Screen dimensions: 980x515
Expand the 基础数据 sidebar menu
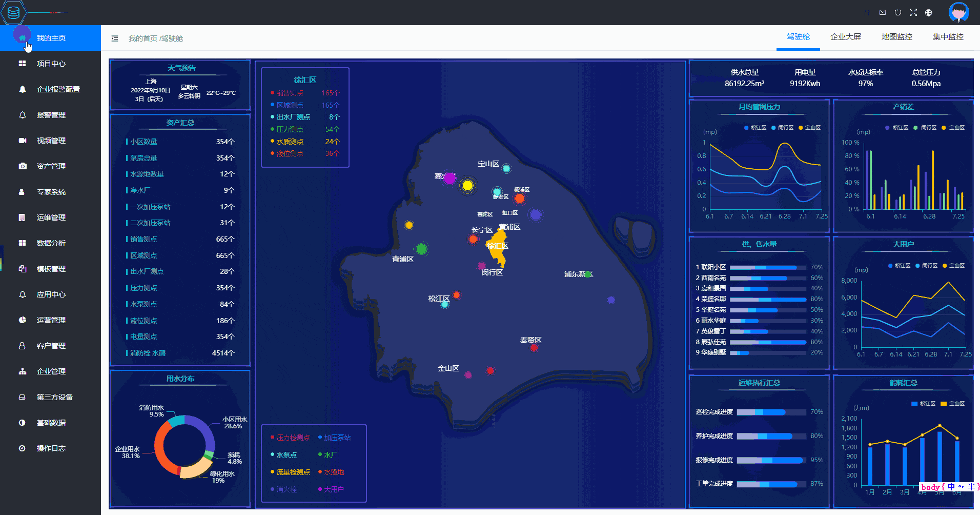51,423
